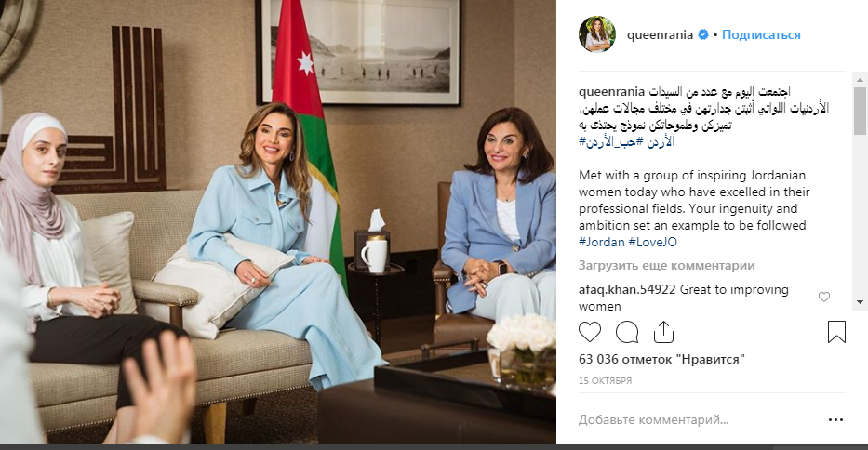This screenshot has height=450, width=868.
Task: Load more comments via Загрузить еще комментарии
Action: click(666, 266)
